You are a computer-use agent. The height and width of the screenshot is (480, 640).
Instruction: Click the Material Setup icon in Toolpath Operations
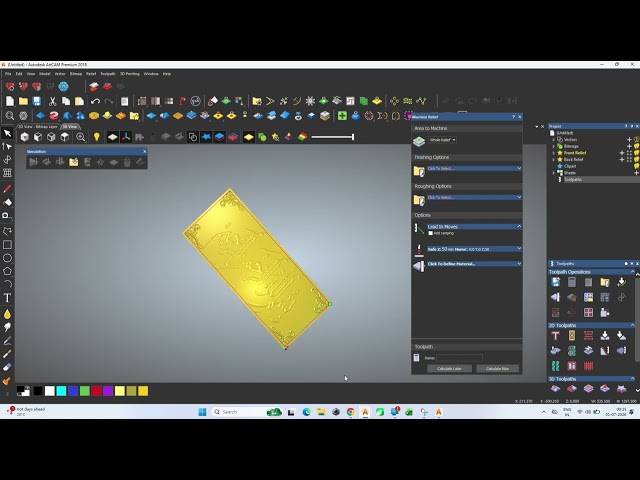(x=556, y=297)
